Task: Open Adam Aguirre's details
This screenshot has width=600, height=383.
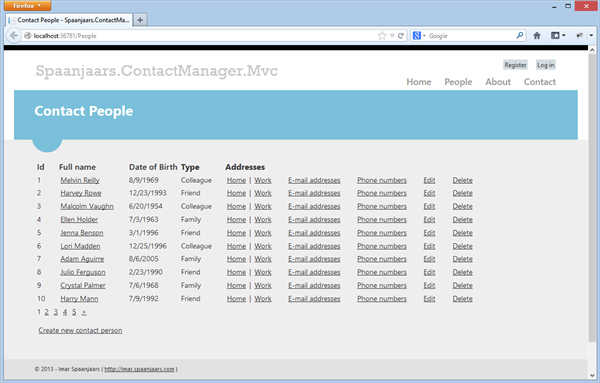Action: [82, 259]
